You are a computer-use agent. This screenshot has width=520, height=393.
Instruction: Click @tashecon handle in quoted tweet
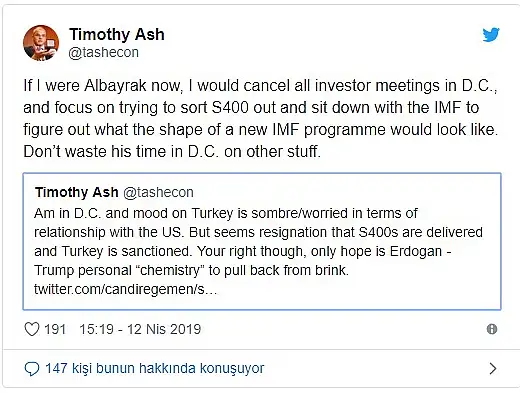(x=158, y=193)
